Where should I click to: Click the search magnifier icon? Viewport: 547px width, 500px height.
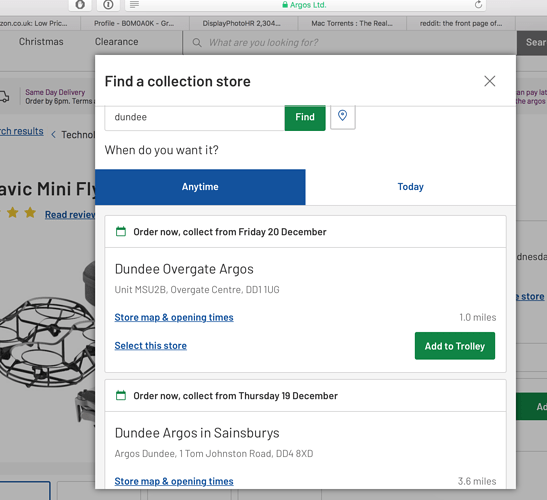pyautogui.click(x=197, y=43)
